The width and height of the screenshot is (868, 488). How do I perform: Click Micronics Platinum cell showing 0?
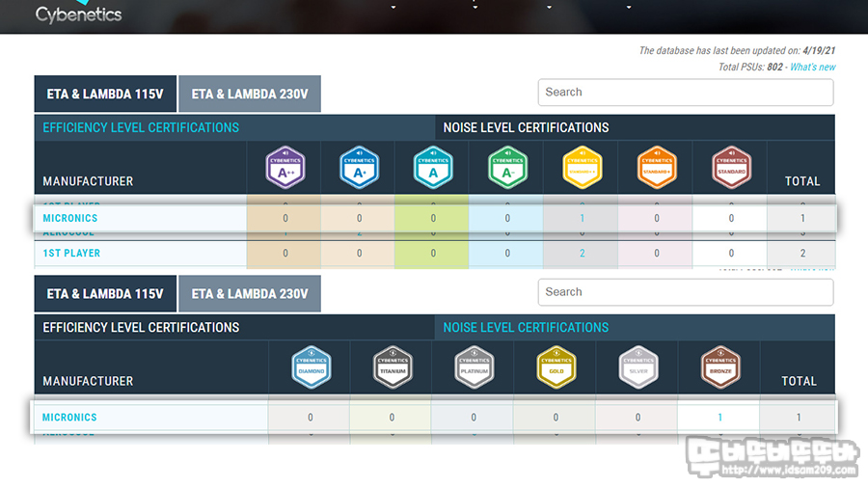[474, 418]
